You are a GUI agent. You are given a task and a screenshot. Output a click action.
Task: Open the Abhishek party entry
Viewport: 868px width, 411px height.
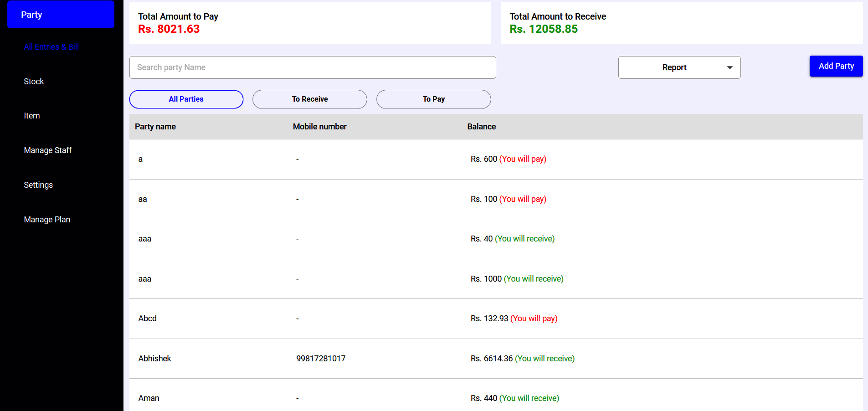(x=155, y=359)
